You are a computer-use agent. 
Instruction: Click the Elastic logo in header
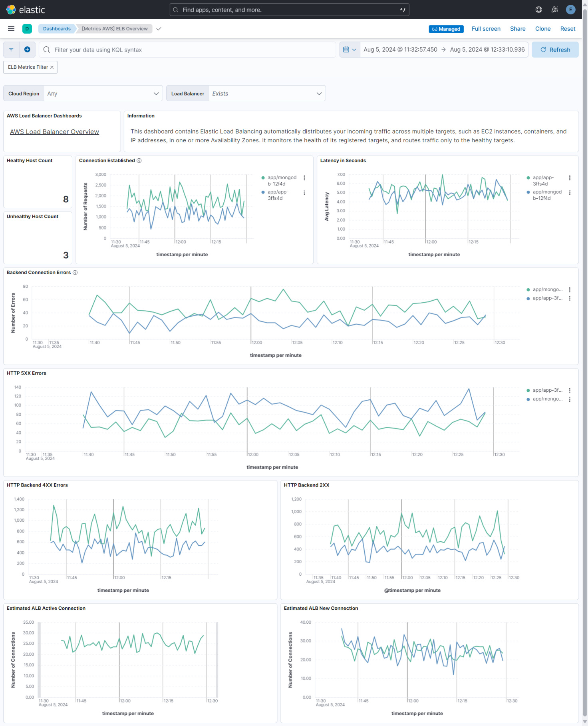[26, 10]
